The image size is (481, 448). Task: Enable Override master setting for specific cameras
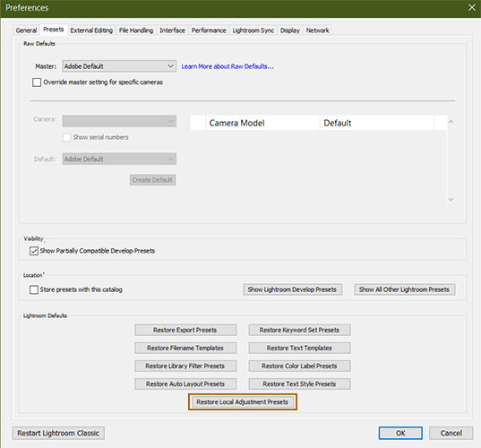pos(37,82)
